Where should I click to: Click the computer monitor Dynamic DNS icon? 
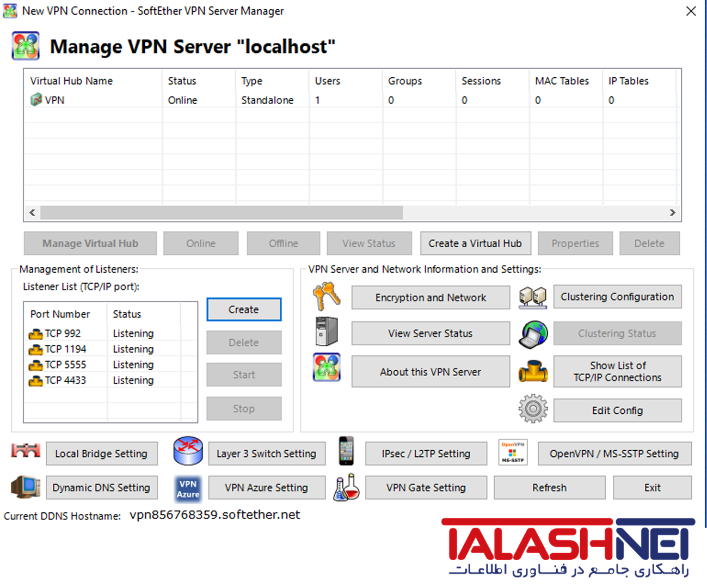(x=26, y=487)
